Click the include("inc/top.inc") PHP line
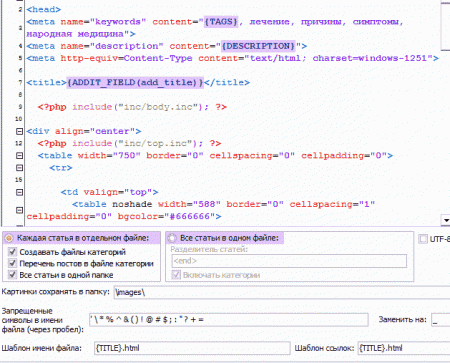Viewport: 450px width, 363px height. coord(129,143)
